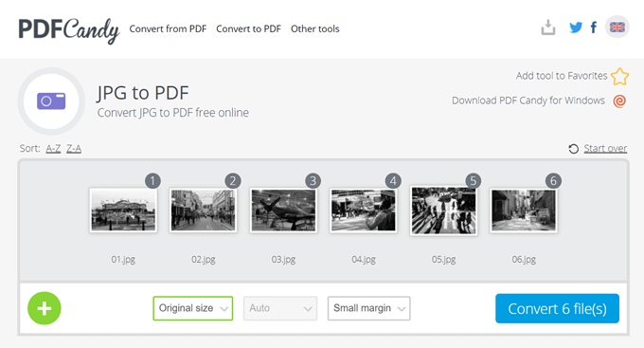Open the download tray icon in header
This screenshot has width=644, height=348.
coord(548,27)
